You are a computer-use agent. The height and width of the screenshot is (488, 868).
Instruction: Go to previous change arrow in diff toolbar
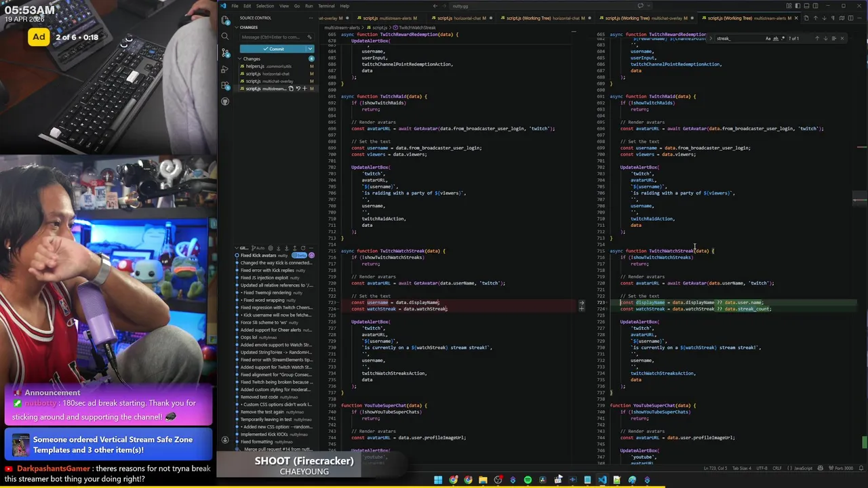click(816, 18)
